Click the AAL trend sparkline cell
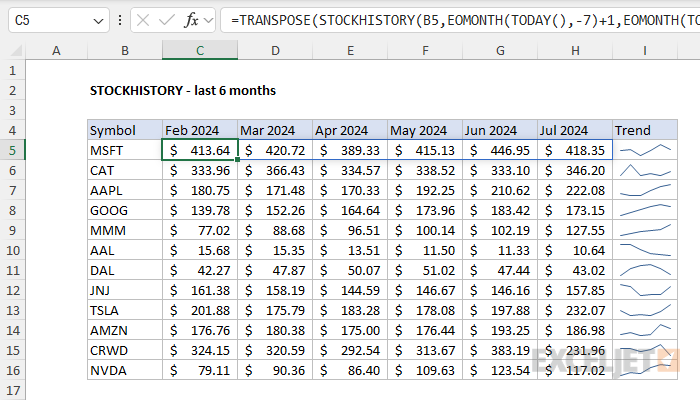The height and width of the screenshot is (400, 700). [x=645, y=250]
